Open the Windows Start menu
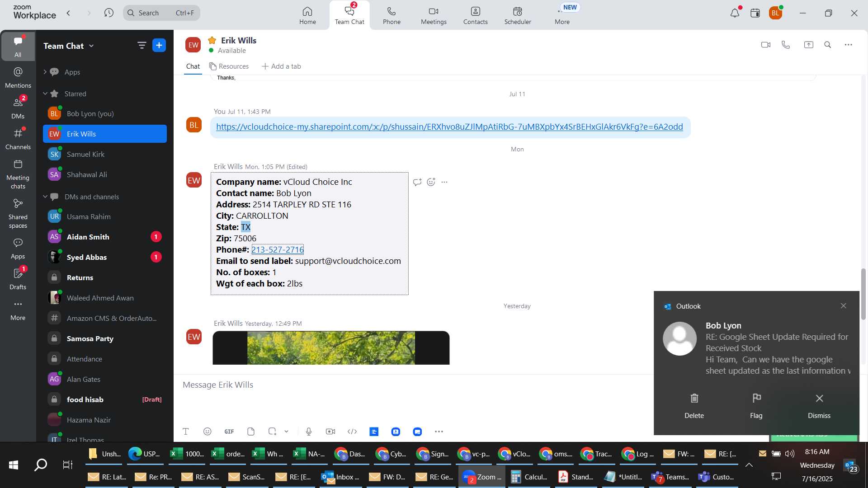The image size is (868, 488). [14, 465]
